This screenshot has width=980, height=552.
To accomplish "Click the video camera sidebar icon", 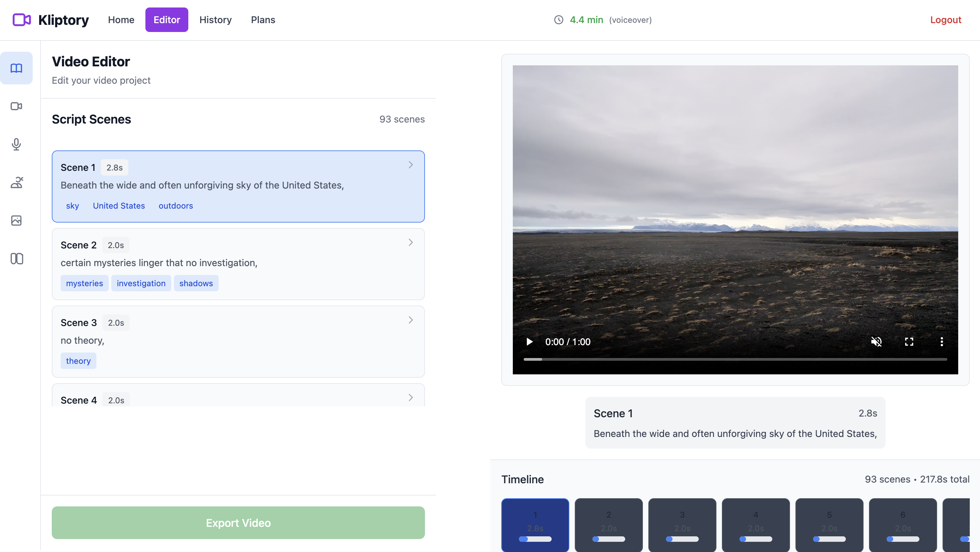I will (16, 106).
